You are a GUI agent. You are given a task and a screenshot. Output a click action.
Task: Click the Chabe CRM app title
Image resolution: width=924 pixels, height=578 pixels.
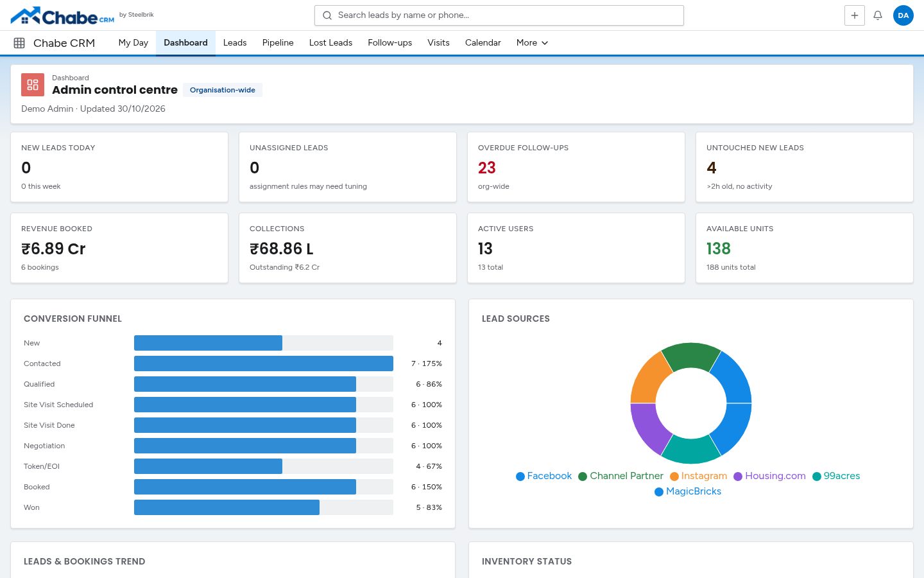pyautogui.click(x=64, y=43)
